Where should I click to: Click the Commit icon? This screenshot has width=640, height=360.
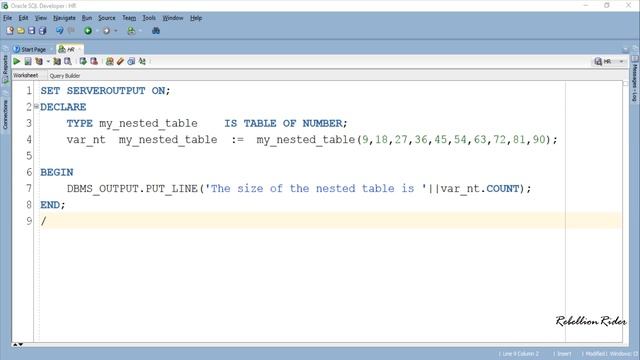click(x=83, y=62)
